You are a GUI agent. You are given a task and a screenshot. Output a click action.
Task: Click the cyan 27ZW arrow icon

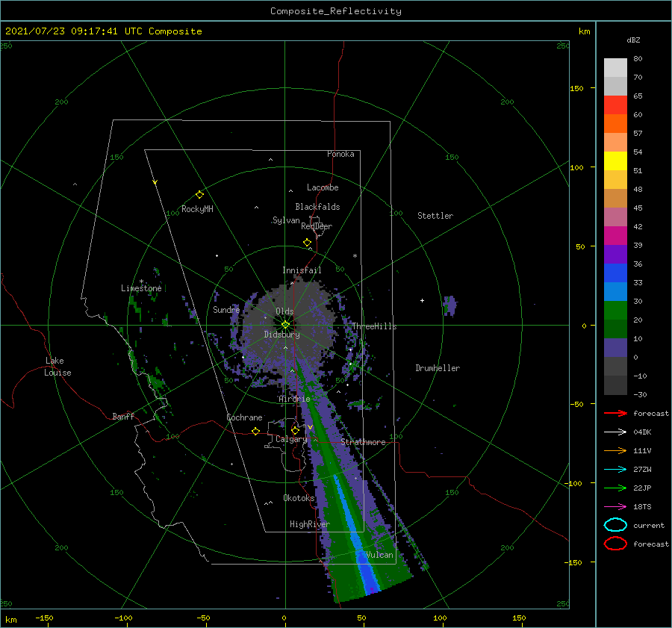point(615,470)
